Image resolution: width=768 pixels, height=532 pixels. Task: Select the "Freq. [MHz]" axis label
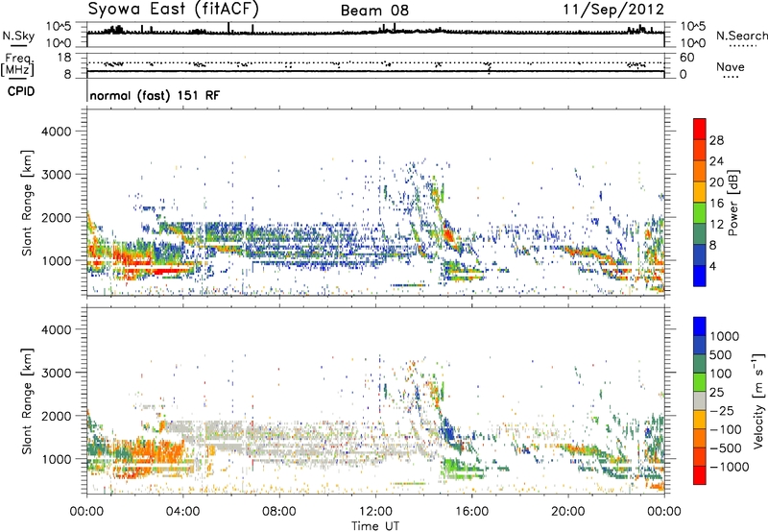tap(17, 65)
